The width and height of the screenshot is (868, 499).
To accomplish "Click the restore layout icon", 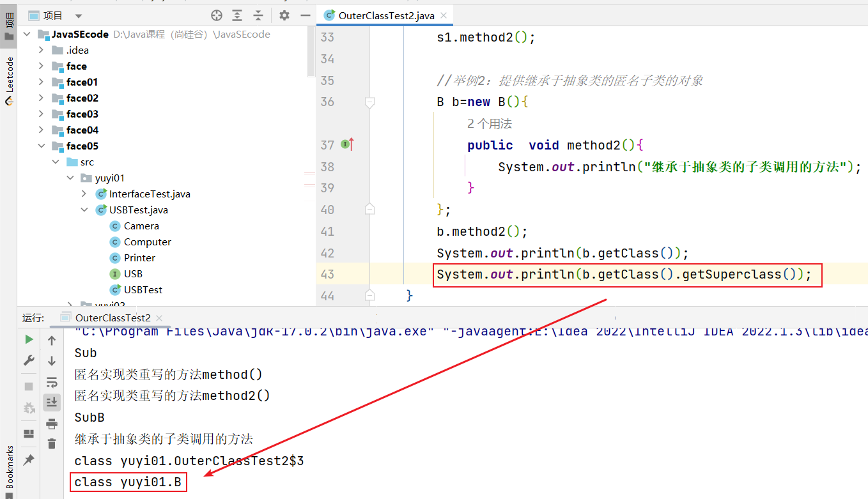I will 29,434.
